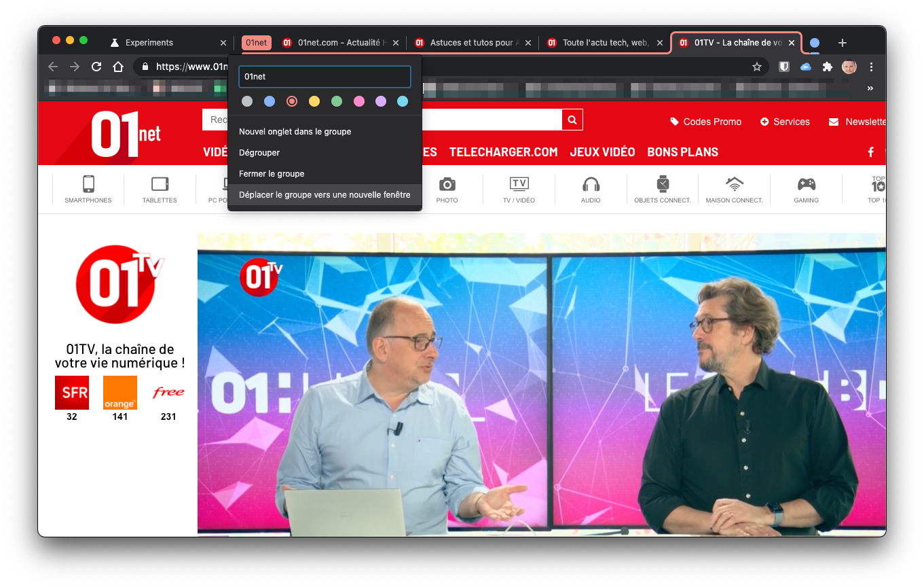924x587 pixels.
Task: Click the 01TV live video player
Action: 541,385
